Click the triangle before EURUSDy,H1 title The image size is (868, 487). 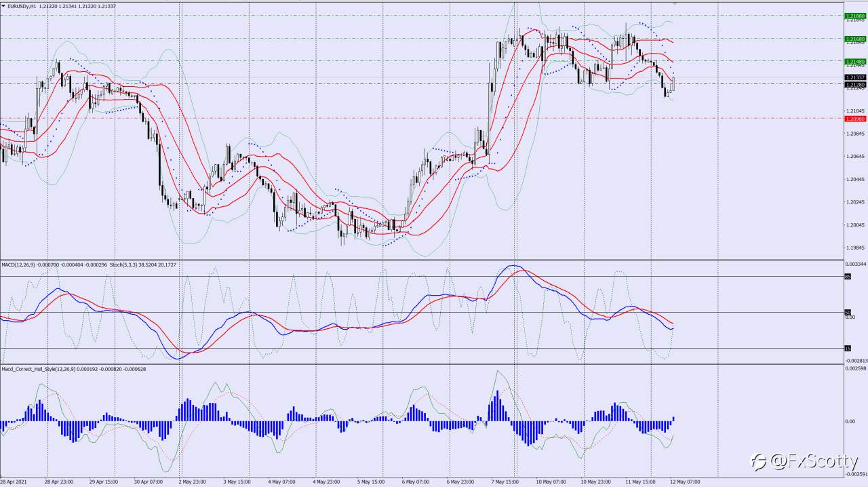(3, 5)
